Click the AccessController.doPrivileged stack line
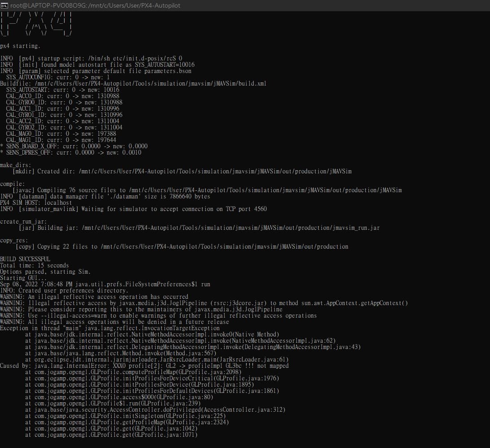Image resolution: width=490 pixels, height=448 pixels. 155,409
